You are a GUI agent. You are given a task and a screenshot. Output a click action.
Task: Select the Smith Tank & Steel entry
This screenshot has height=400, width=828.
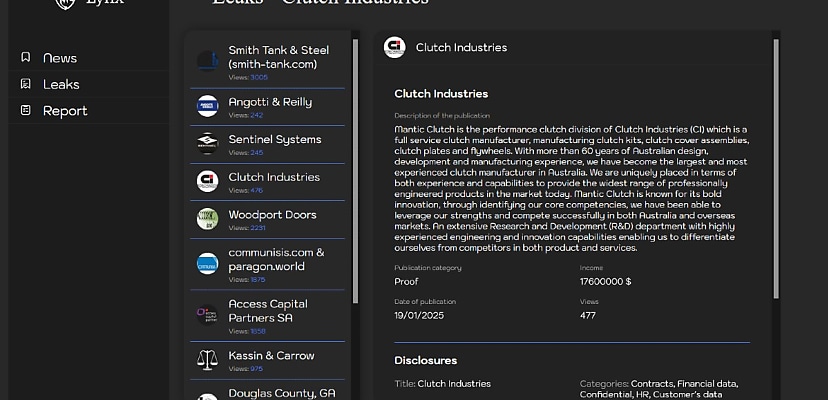click(267, 62)
